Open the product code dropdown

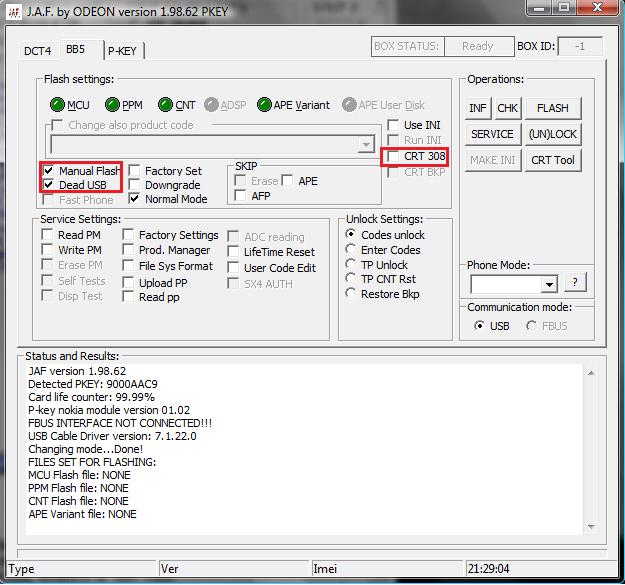click(366, 145)
